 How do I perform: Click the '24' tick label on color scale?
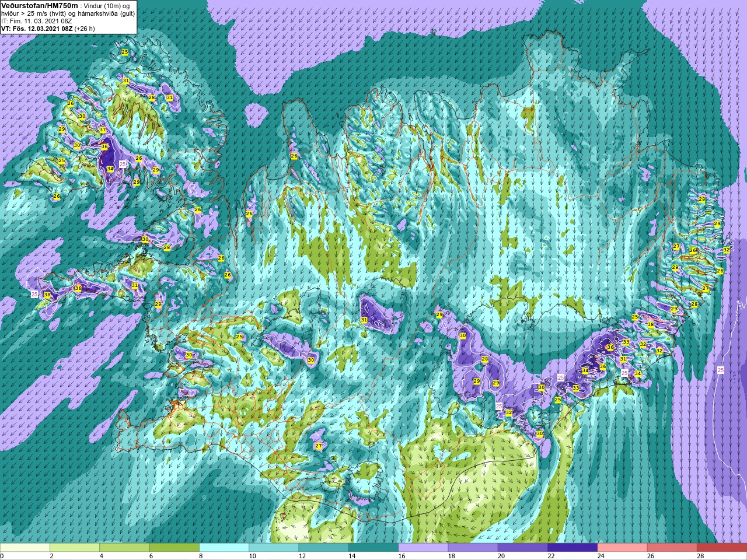pos(601,556)
